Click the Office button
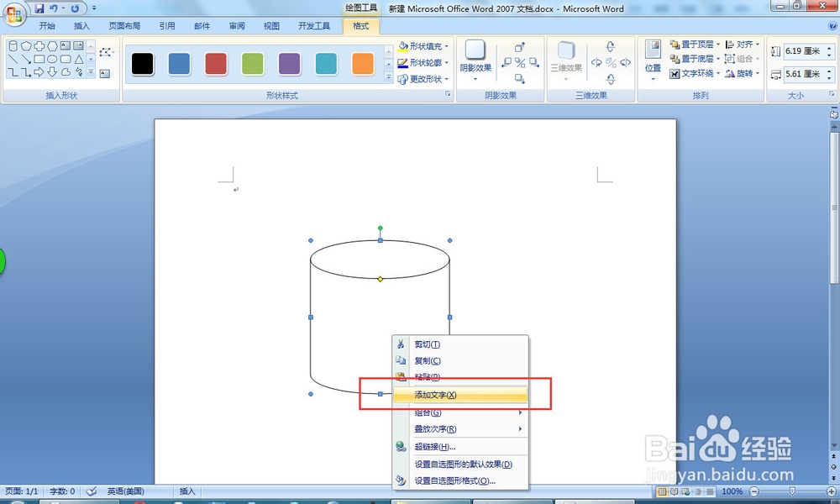The width and height of the screenshot is (840, 504). pyautogui.click(x=14, y=14)
